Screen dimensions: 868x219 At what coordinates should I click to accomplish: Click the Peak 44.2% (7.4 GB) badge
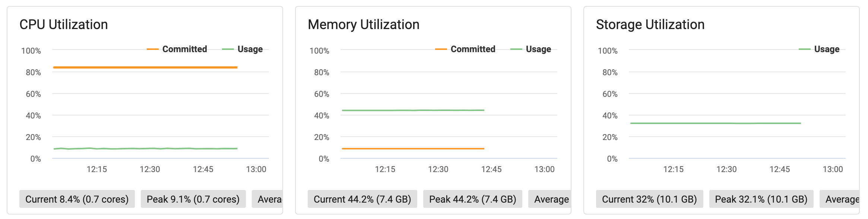point(473,199)
